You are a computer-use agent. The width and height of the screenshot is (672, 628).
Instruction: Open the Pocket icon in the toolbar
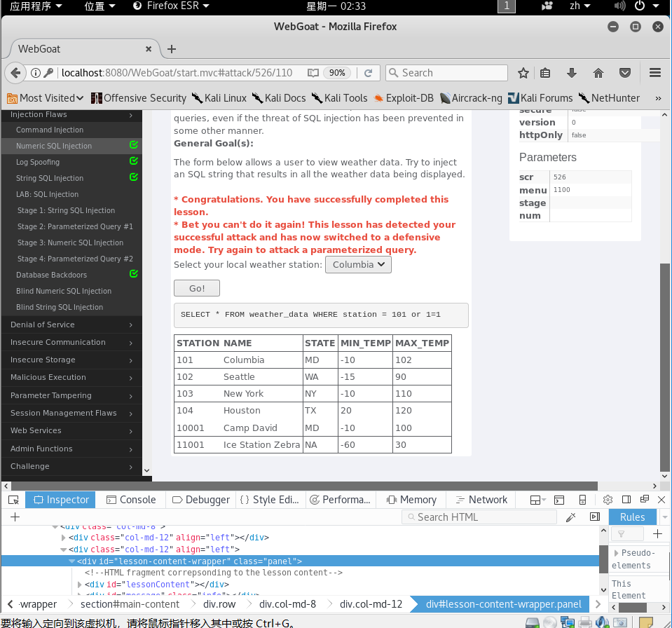[625, 73]
